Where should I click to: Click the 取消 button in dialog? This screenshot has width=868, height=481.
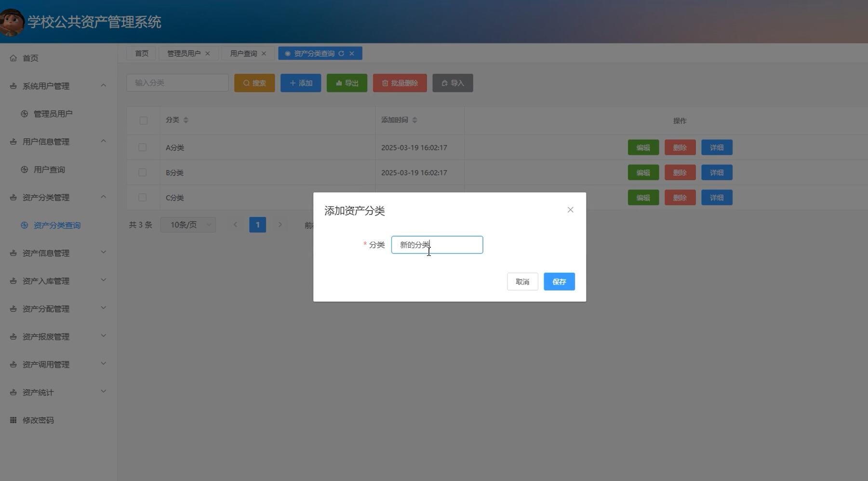(x=522, y=281)
